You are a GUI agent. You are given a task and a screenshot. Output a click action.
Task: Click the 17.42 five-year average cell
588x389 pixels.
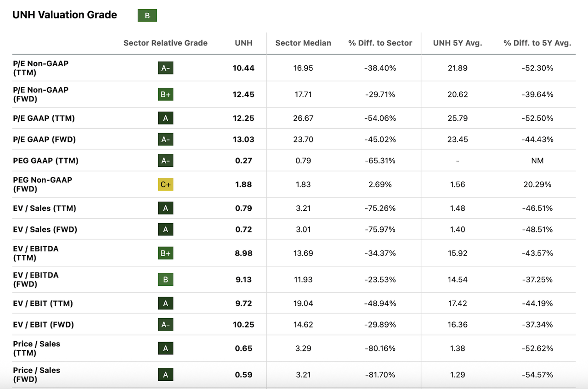[458, 304]
